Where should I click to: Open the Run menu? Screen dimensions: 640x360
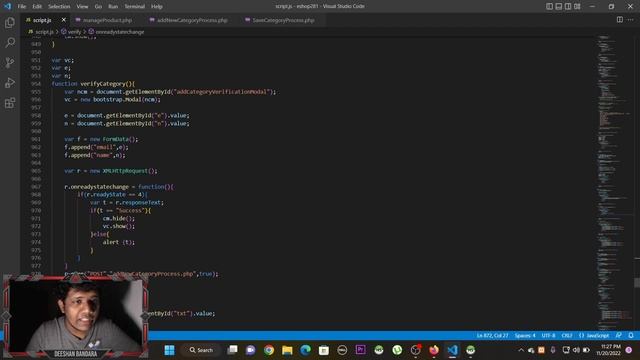[x=113, y=7]
